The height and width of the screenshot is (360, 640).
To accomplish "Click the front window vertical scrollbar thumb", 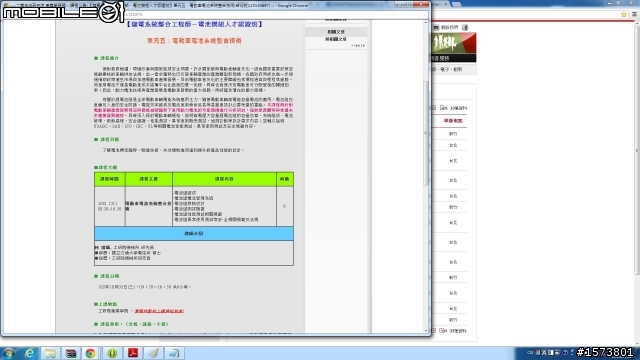I will pyautogui.click(x=426, y=133).
